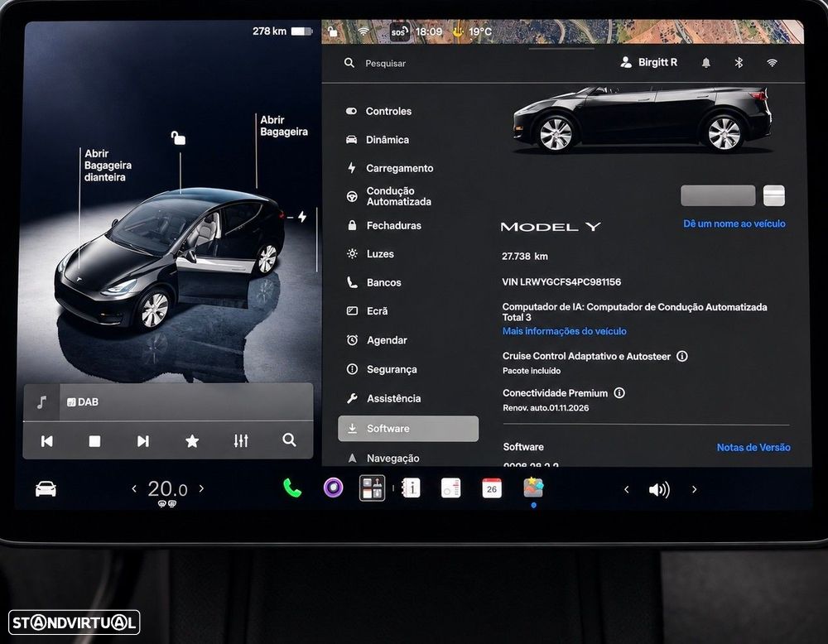Tap the unlock padlock icon above car
This screenshot has width=828, height=644.
pos(178,137)
